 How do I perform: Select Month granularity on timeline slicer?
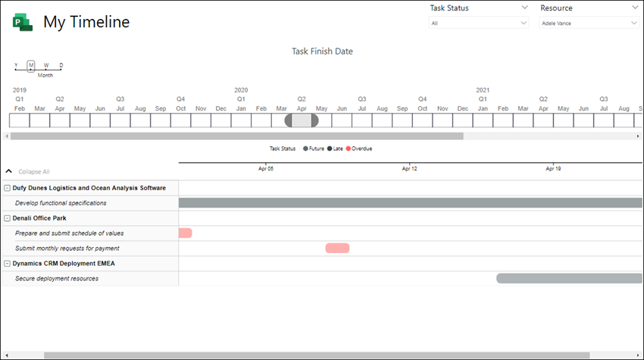click(31, 66)
